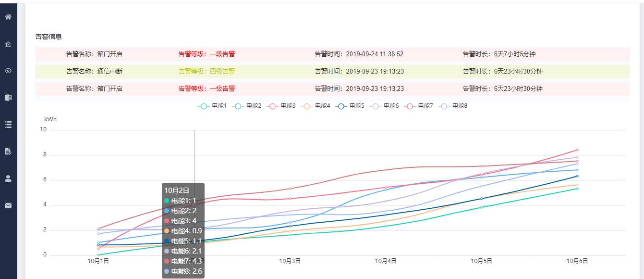The height and width of the screenshot is (279, 644).
Task: Click the 10月4日 axis label
Action: point(386,261)
